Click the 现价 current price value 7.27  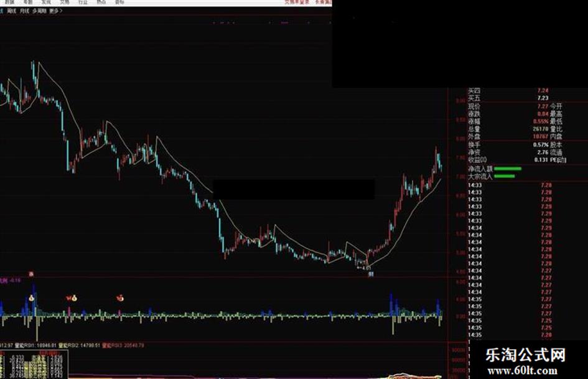pyautogui.click(x=543, y=106)
